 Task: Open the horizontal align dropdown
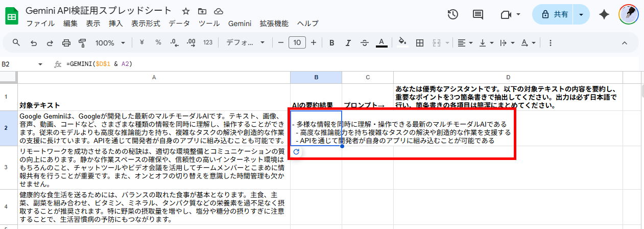coord(464,42)
